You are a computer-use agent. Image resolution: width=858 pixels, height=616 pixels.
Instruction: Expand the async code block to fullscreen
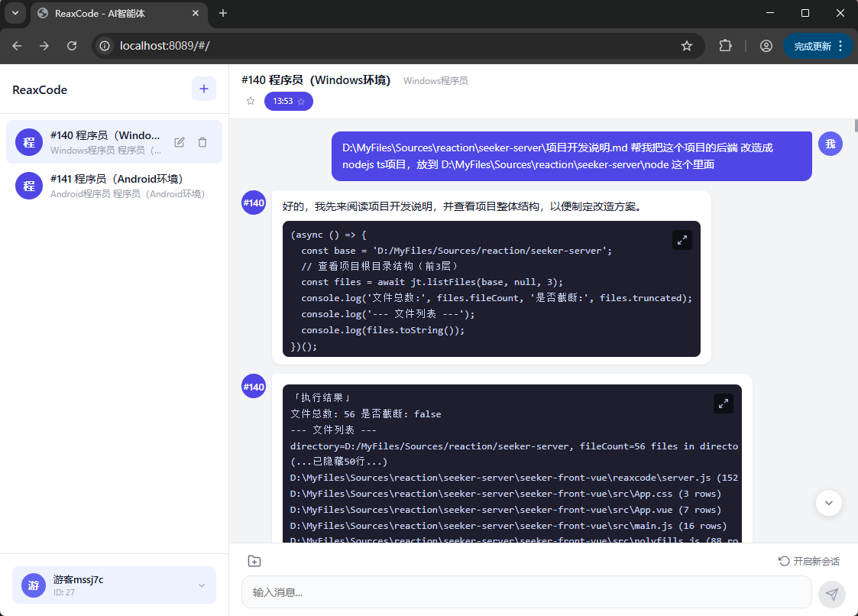click(682, 240)
